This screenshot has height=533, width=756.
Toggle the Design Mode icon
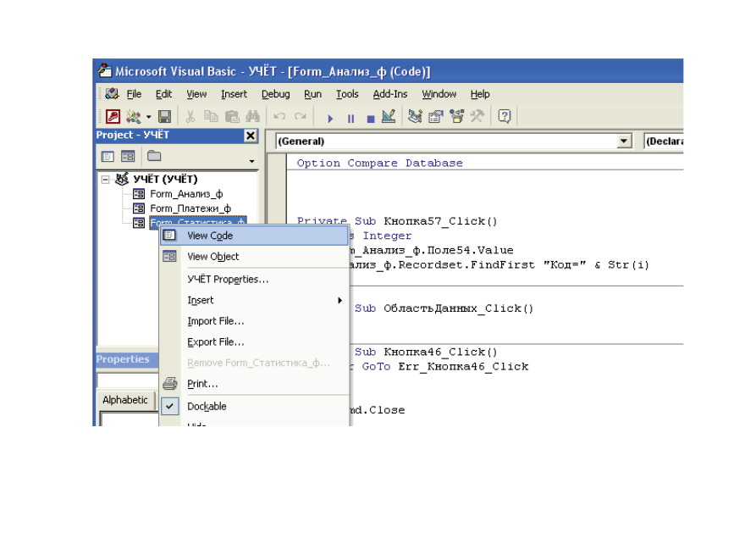[389, 116]
